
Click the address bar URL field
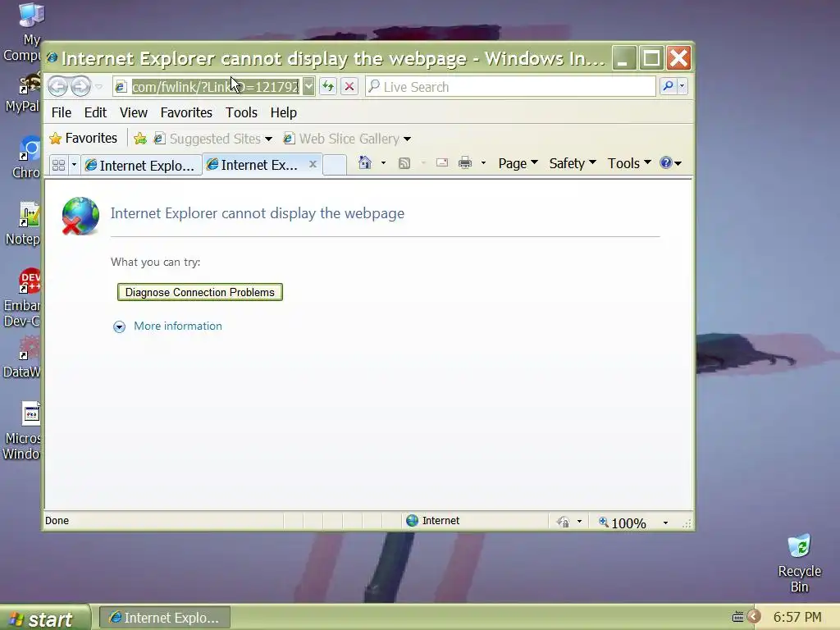215,87
